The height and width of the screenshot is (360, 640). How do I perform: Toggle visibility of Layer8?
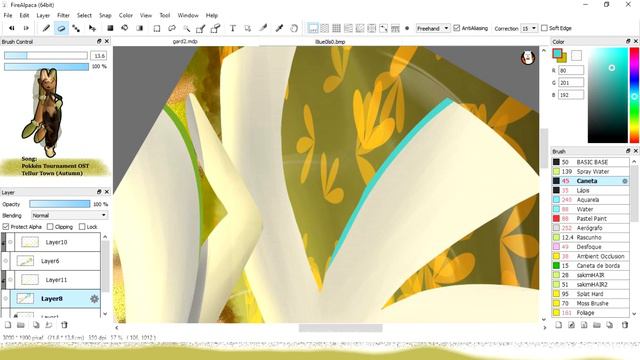(x=6, y=299)
